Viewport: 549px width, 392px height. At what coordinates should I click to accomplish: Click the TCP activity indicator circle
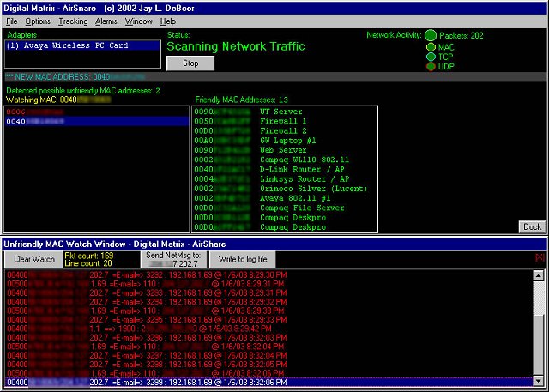point(431,57)
